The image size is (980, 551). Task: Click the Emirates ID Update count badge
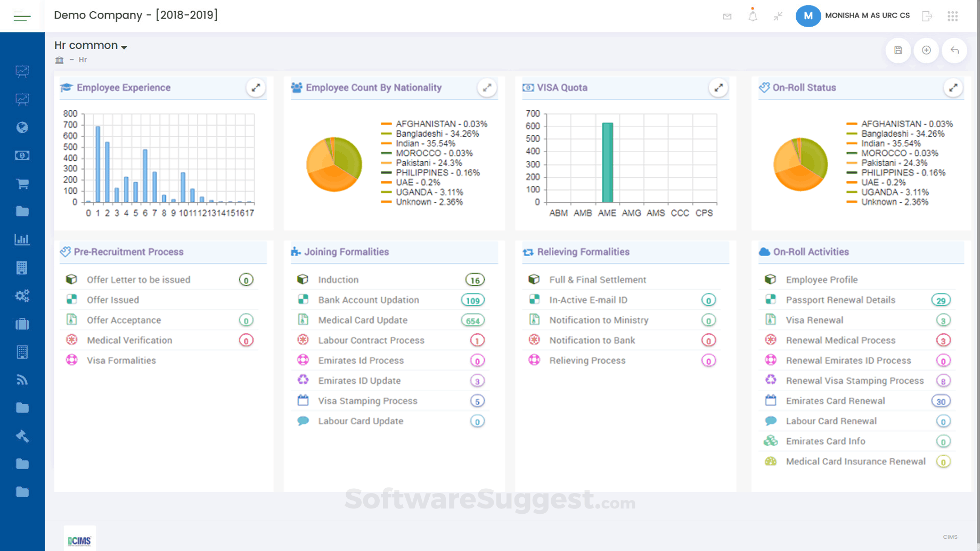coord(477,381)
